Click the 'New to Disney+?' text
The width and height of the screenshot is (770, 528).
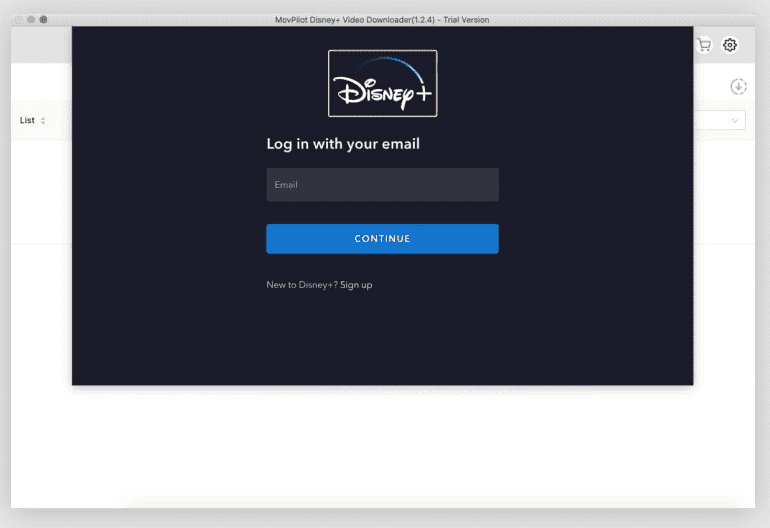pos(302,285)
